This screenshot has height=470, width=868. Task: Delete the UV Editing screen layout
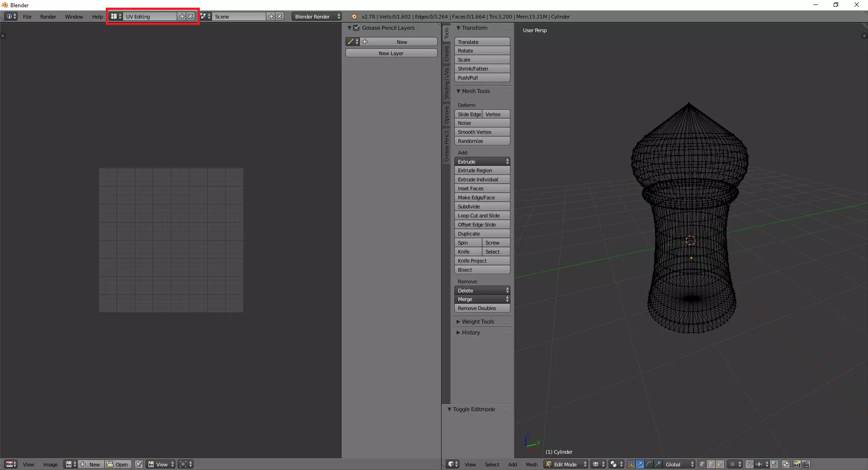coord(191,16)
